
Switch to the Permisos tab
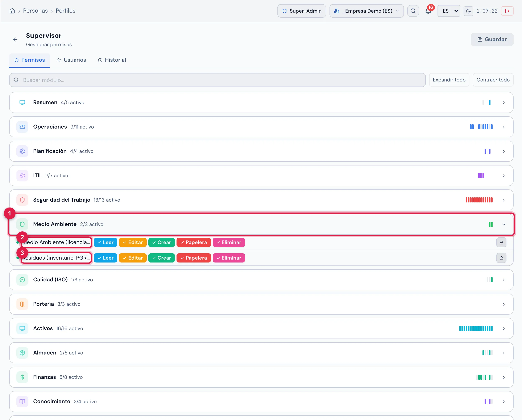(30, 60)
